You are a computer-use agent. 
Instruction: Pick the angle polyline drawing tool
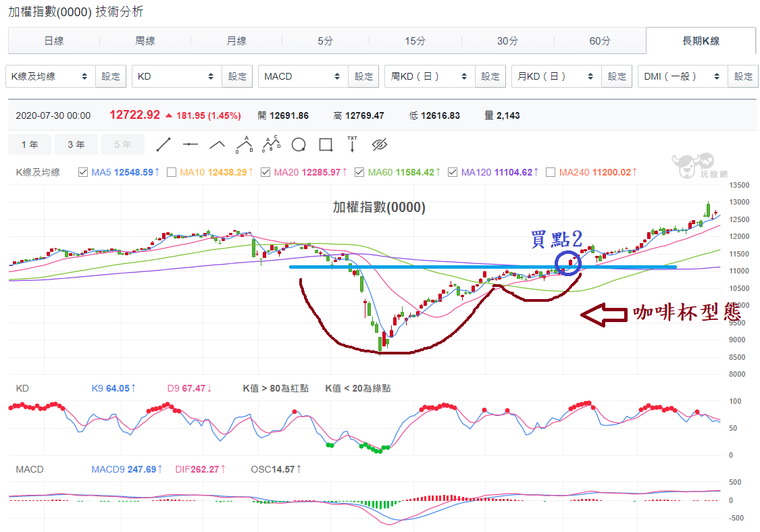(x=217, y=144)
